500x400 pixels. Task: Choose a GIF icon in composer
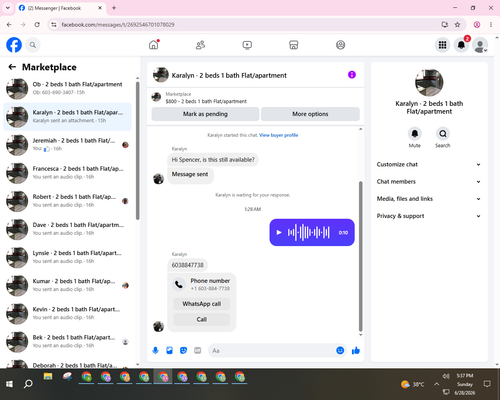(198, 350)
